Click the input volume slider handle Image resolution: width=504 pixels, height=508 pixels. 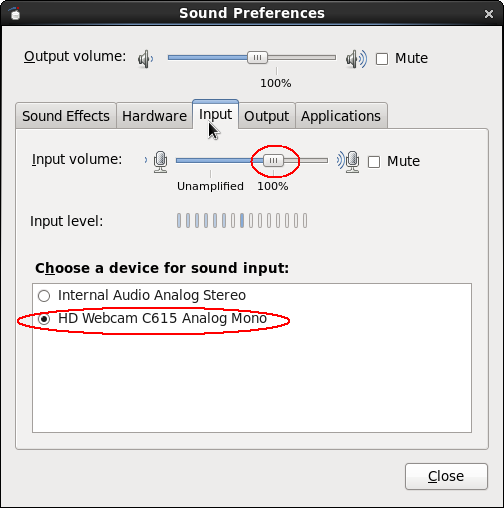pos(273,161)
